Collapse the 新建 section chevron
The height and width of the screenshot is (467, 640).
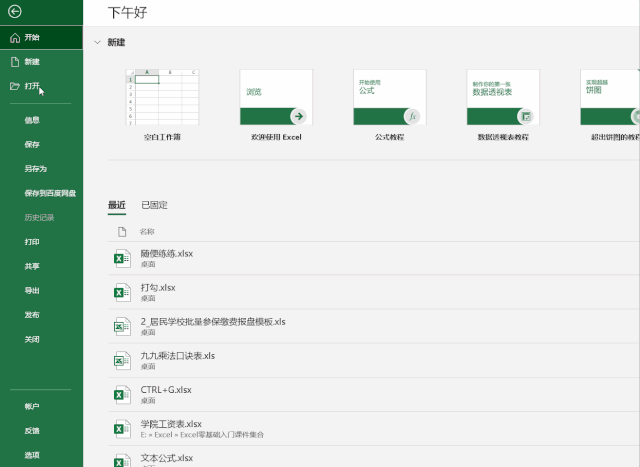click(97, 42)
